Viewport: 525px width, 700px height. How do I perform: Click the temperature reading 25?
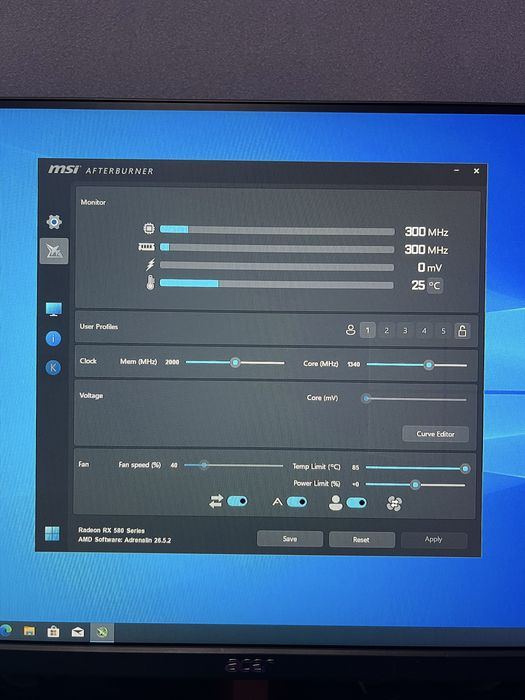click(418, 285)
